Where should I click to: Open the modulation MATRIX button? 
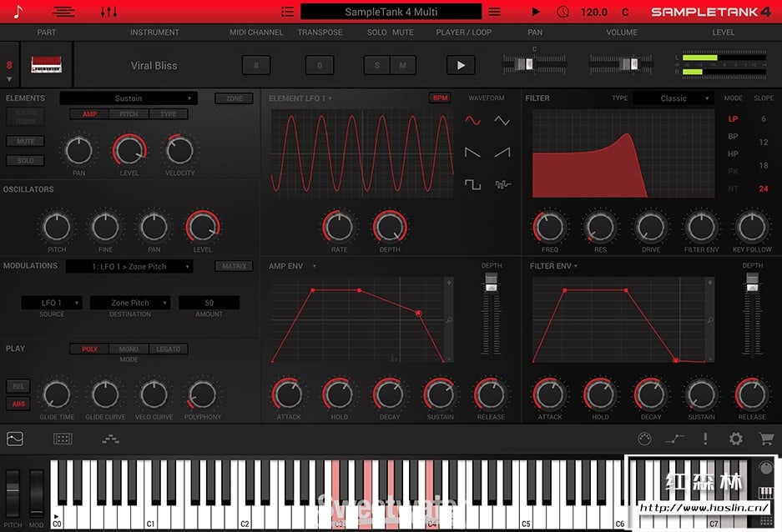click(x=234, y=266)
